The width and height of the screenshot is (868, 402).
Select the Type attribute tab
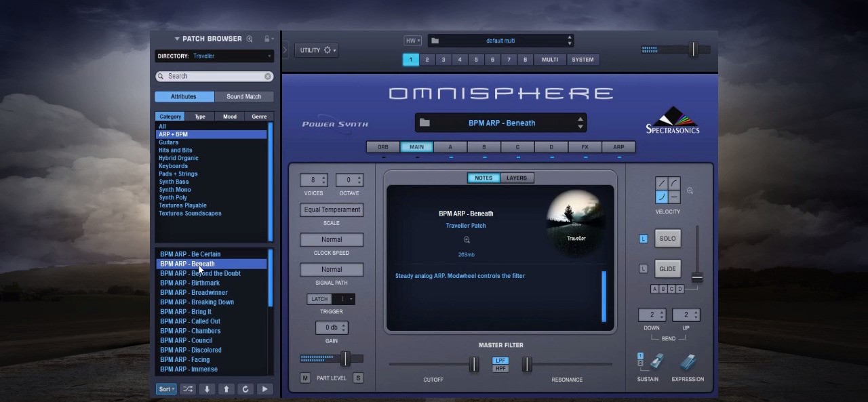(x=200, y=117)
